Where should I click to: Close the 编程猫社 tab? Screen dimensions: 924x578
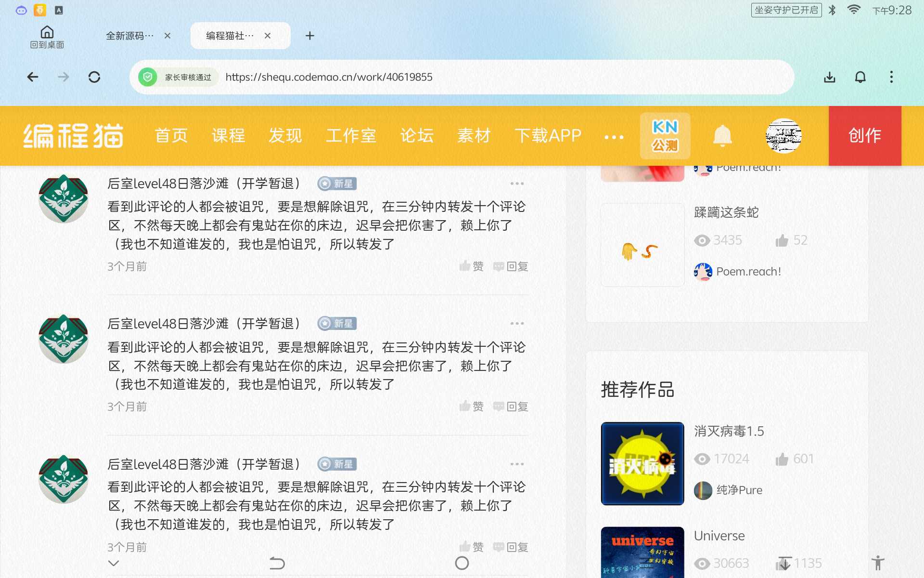tap(268, 36)
